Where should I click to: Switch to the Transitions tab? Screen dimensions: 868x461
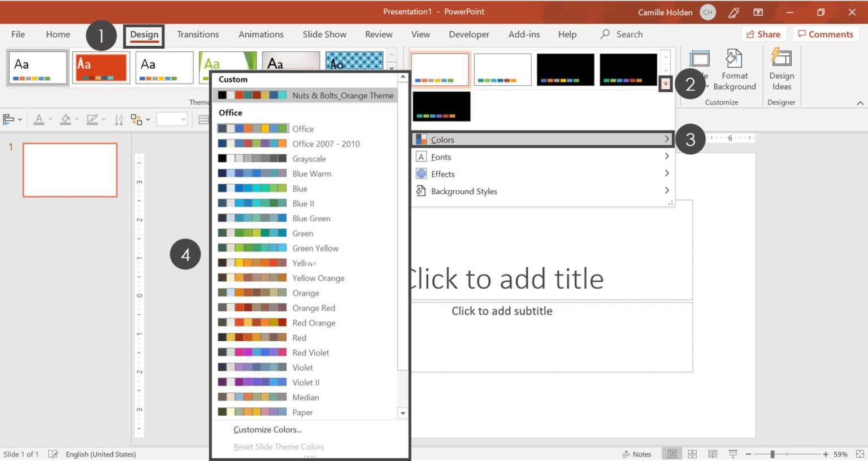coord(198,34)
